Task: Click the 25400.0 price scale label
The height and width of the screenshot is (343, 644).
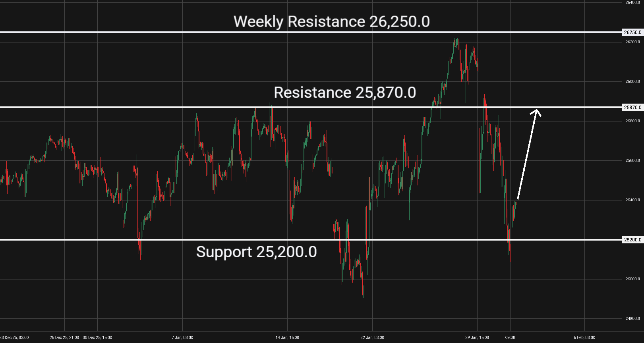Action: [632, 200]
